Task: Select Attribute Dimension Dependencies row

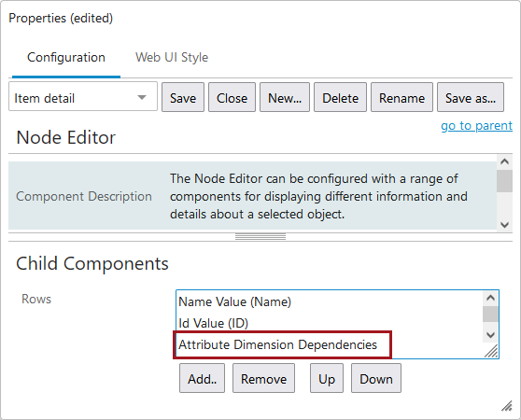Action: point(278,344)
